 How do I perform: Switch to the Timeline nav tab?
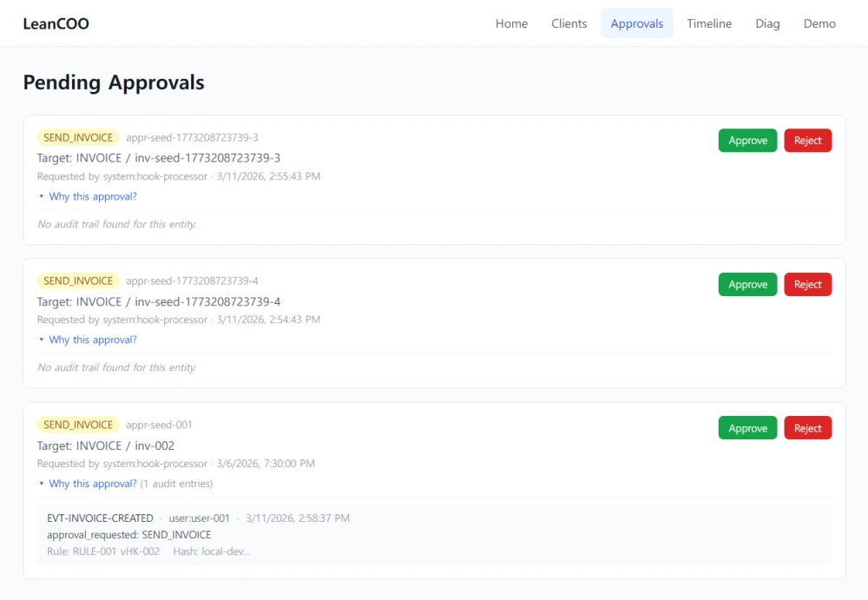pos(709,23)
